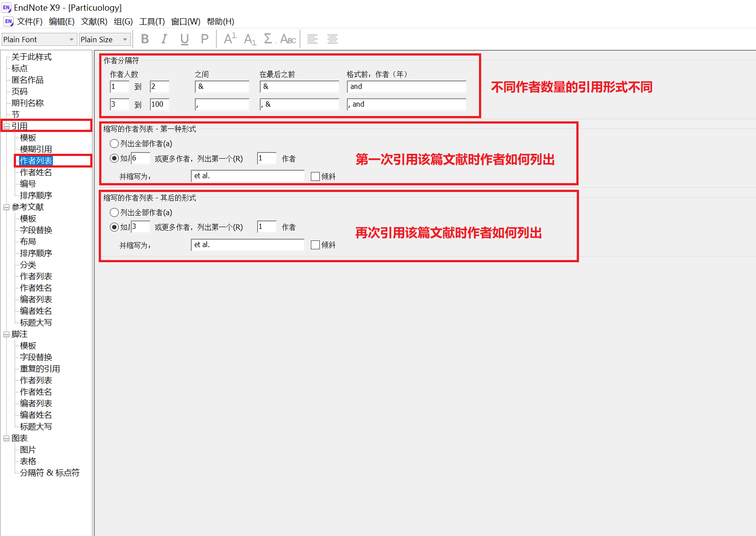Select highlighted 作者列表 under 引用
The height and width of the screenshot is (536, 756).
(x=36, y=161)
